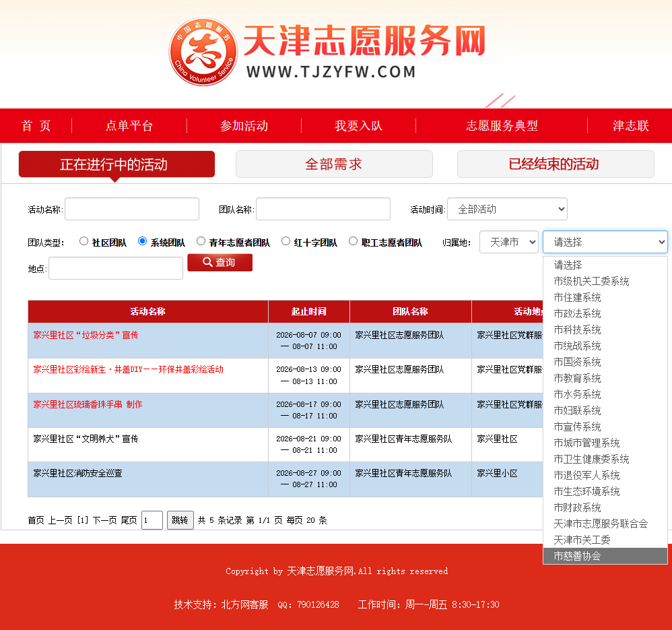Viewport: 672px width, 630px height.
Task: Select the 红十字团队 radio button
Action: [286, 241]
